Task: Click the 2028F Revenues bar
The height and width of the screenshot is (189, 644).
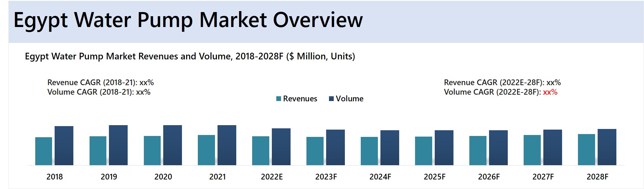Action: pos(587,150)
